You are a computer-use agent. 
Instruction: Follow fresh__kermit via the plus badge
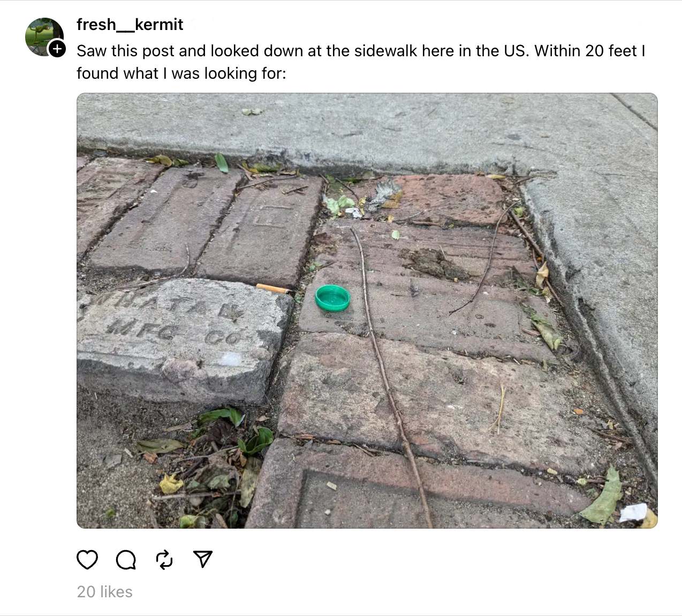tap(57, 49)
